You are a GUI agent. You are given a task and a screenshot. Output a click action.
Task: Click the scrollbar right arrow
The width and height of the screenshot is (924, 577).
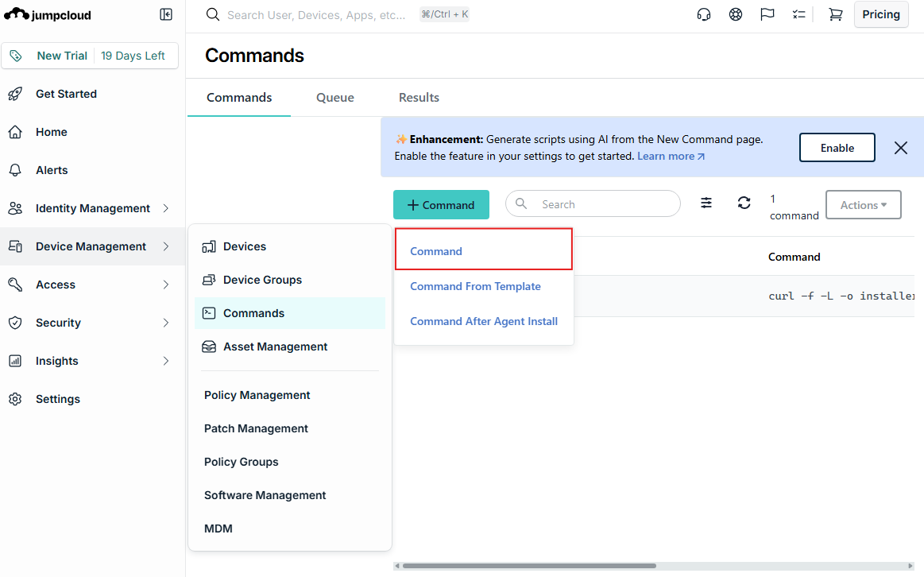pyautogui.click(x=910, y=566)
